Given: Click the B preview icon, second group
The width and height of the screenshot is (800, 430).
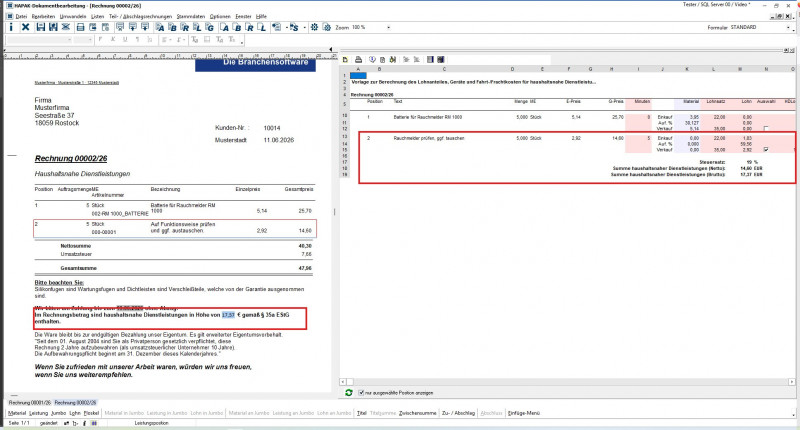Looking at the screenshot, I should coord(237,27).
